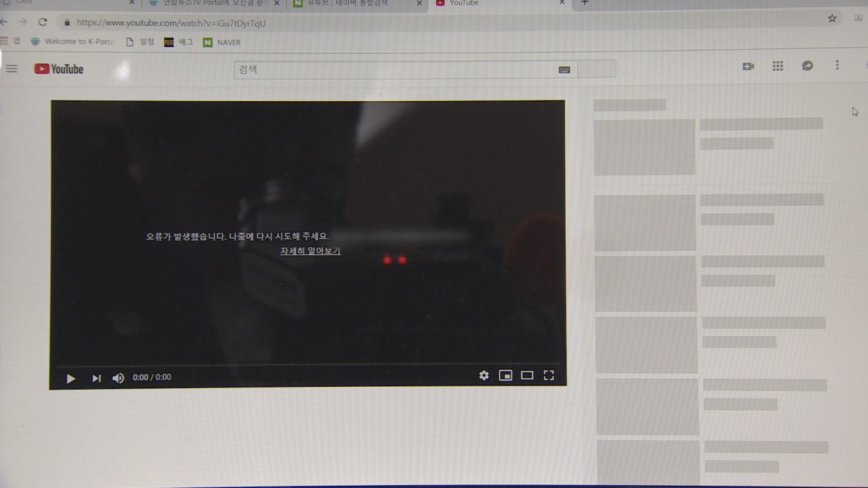Skip to next video in player

point(96,378)
